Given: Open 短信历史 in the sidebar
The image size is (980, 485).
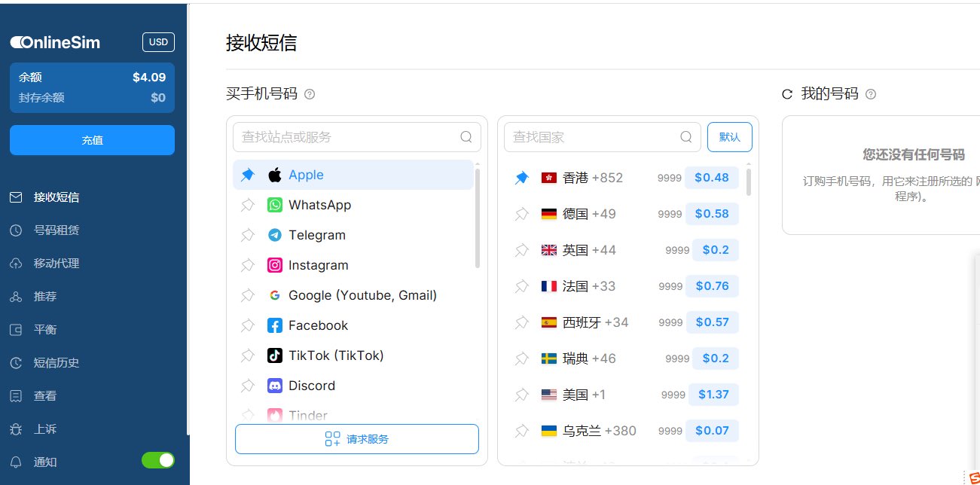Looking at the screenshot, I should 56,363.
